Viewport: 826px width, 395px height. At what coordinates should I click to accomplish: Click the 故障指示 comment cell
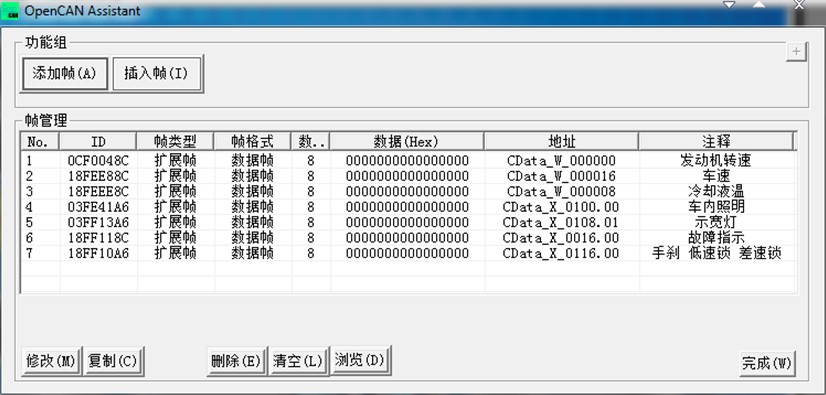[716, 238]
